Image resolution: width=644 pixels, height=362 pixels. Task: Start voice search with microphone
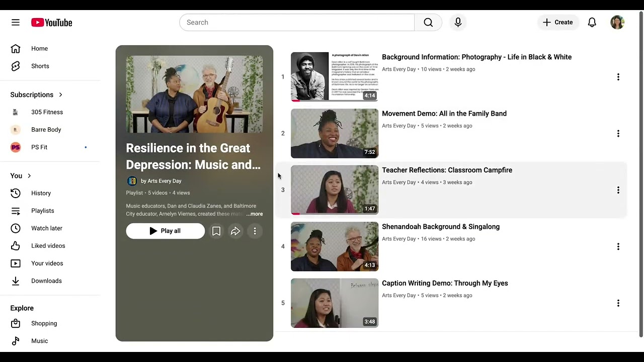(458, 22)
